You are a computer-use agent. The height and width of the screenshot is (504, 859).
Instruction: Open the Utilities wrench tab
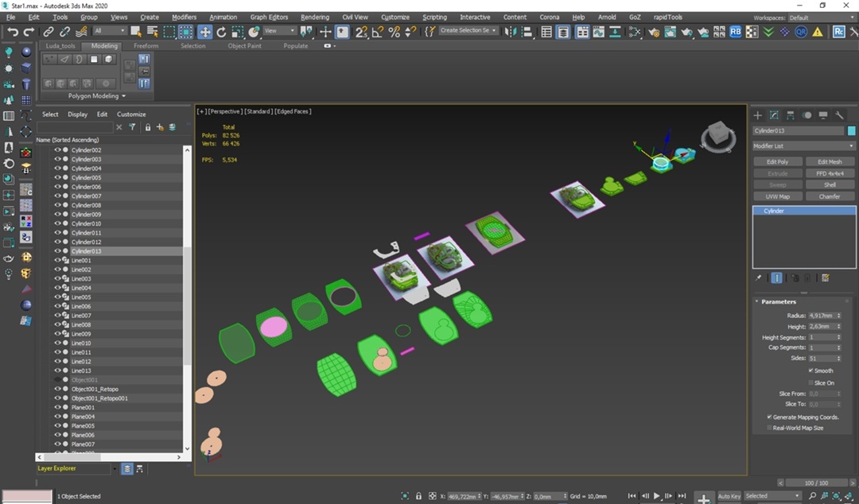(x=839, y=115)
